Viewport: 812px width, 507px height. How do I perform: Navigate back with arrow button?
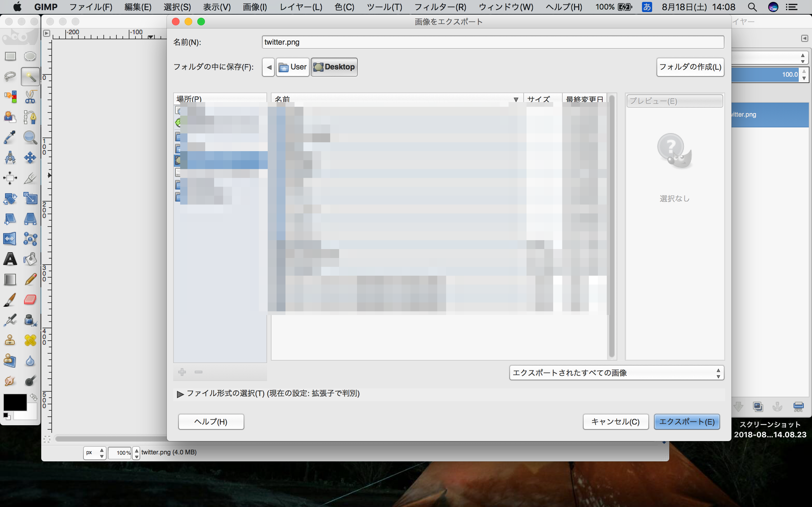pyautogui.click(x=268, y=66)
